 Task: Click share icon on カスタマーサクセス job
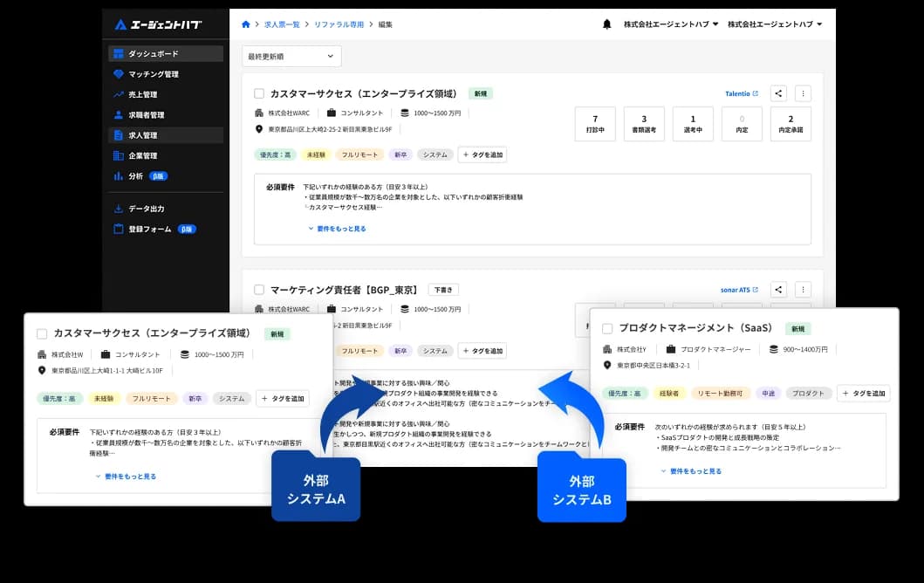(778, 93)
